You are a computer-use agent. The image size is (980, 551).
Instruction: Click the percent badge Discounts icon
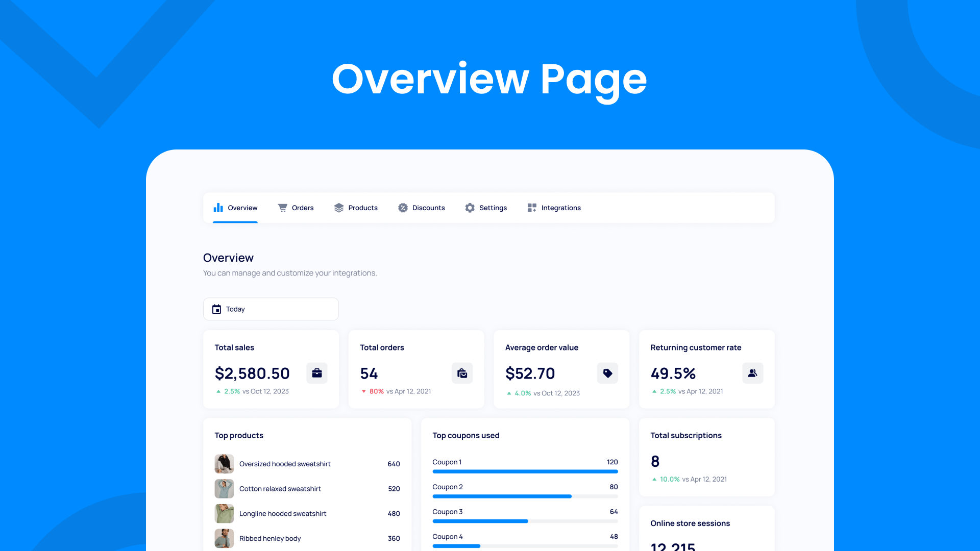pyautogui.click(x=403, y=208)
